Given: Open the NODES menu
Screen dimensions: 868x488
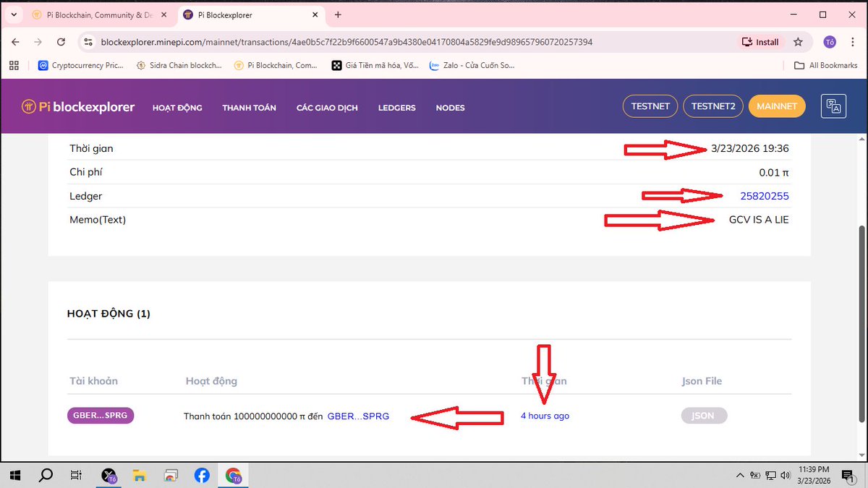Looking at the screenshot, I should [450, 108].
